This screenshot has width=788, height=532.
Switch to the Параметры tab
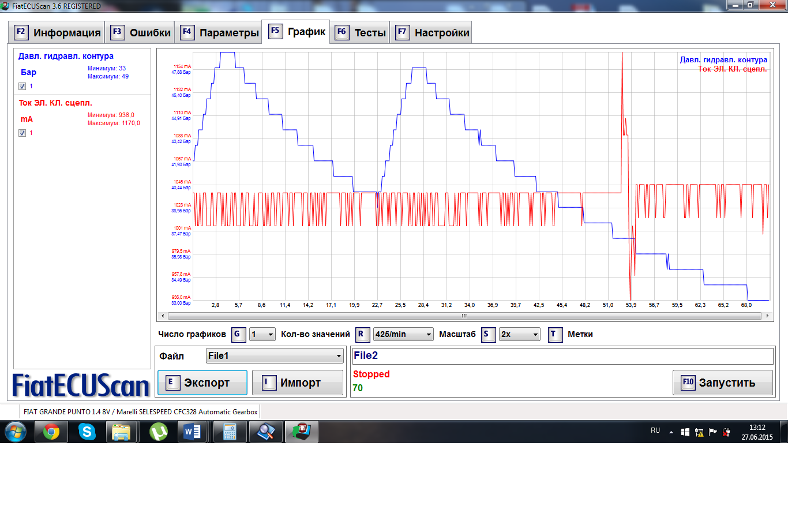[220, 33]
